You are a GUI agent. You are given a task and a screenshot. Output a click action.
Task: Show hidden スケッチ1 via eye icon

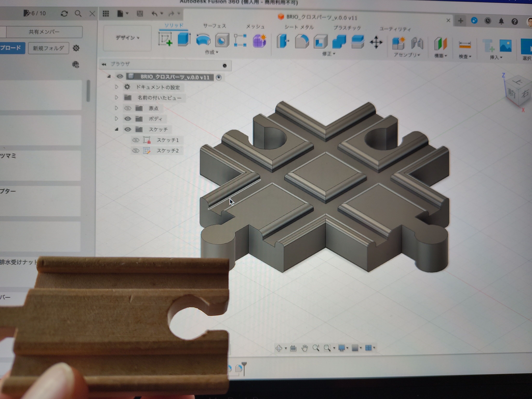(136, 140)
